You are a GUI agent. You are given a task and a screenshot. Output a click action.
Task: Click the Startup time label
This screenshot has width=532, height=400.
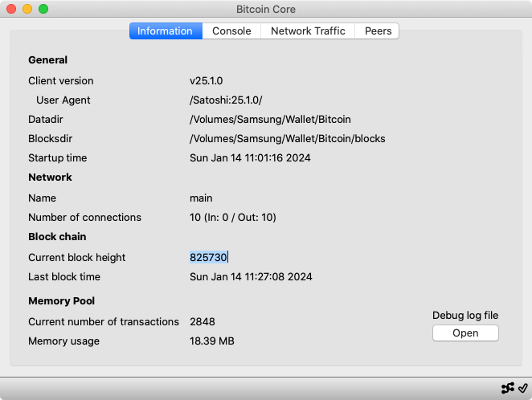coord(58,158)
